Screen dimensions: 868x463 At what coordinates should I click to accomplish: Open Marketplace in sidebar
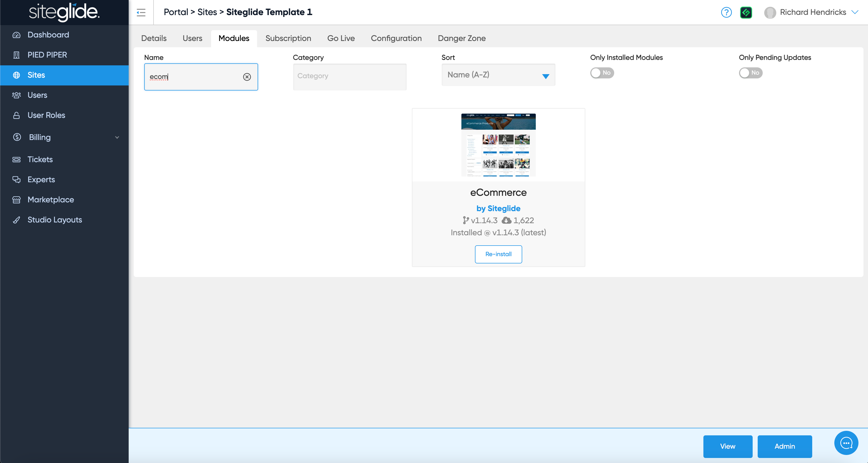coord(64,200)
